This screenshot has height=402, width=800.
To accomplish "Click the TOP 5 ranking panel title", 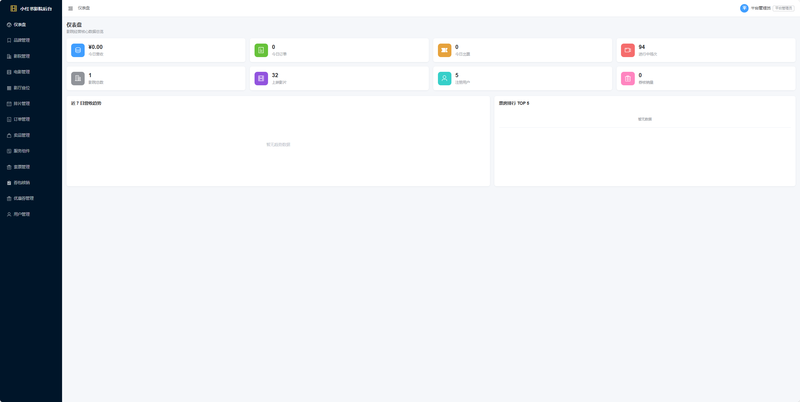I will coord(514,104).
